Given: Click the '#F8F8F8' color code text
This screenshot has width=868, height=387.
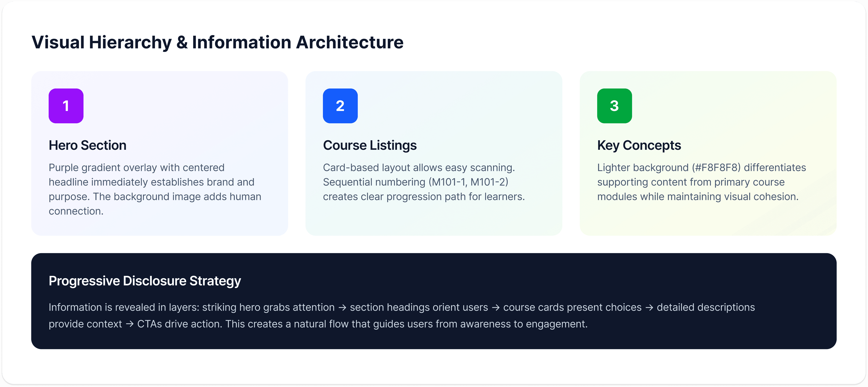Looking at the screenshot, I should (x=716, y=168).
